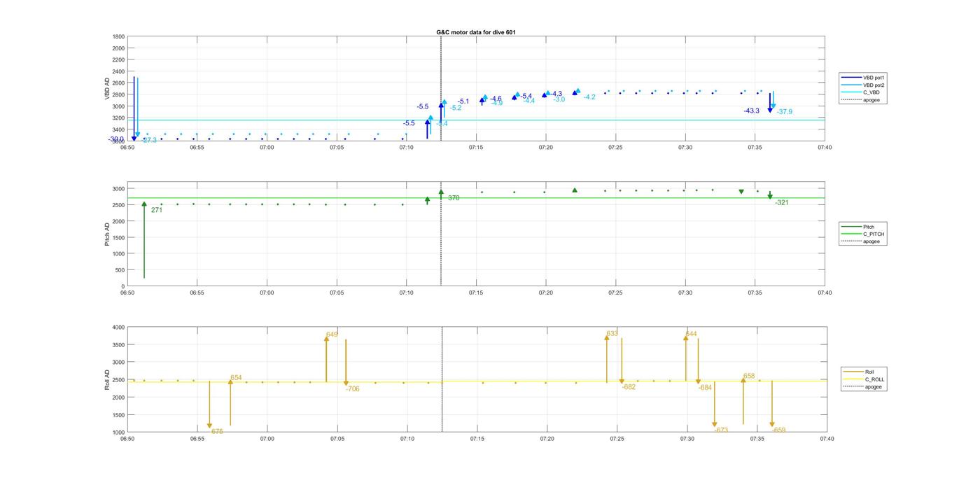The height and width of the screenshot is (485, 980).
Task: Click the roll arrow pointing up to 649
Action: pyautogui.click(x=326, y=359)
